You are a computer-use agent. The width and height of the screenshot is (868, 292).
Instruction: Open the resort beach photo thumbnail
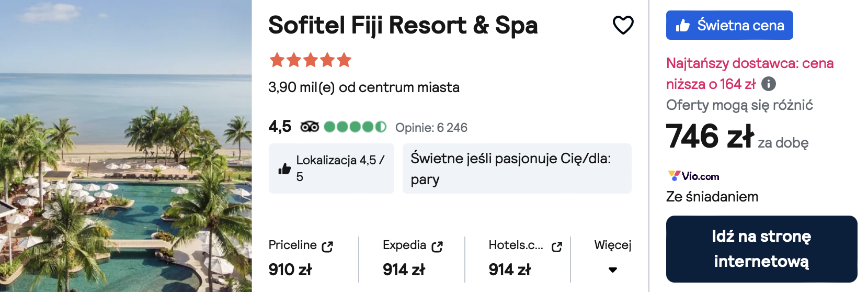(125, 146)
